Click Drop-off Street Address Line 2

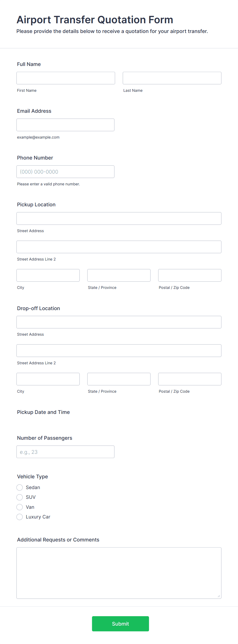119,351
